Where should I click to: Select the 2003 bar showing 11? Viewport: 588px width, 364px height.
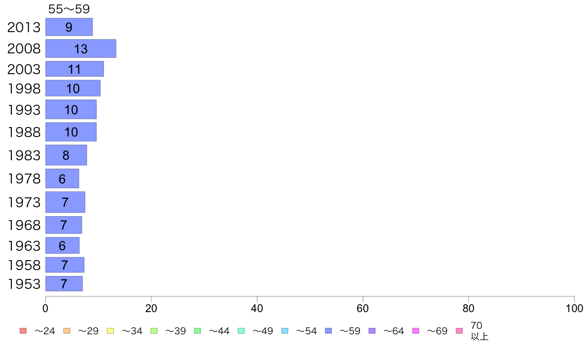[x=75, y=69]
